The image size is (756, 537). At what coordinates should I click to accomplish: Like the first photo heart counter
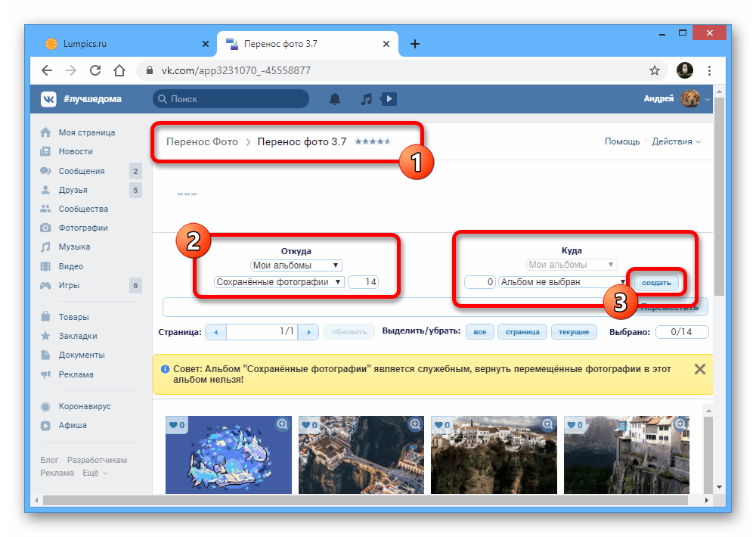tap(177, 426)
